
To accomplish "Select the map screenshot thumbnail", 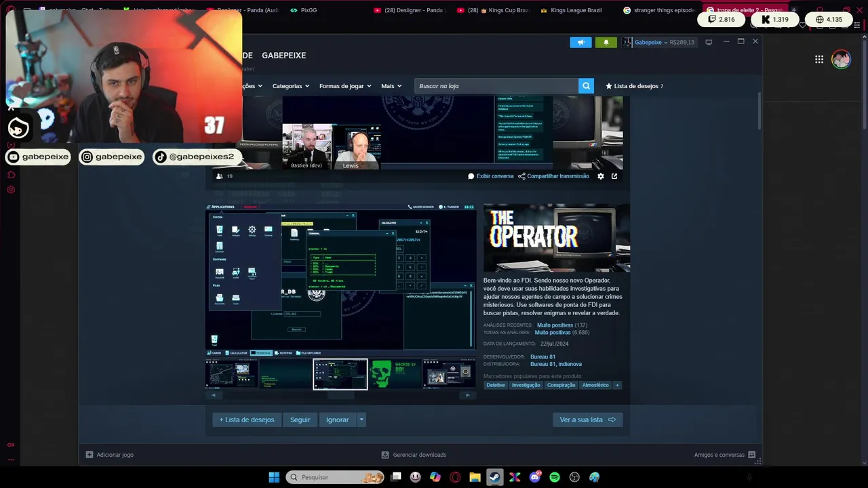I will [231, 374].
